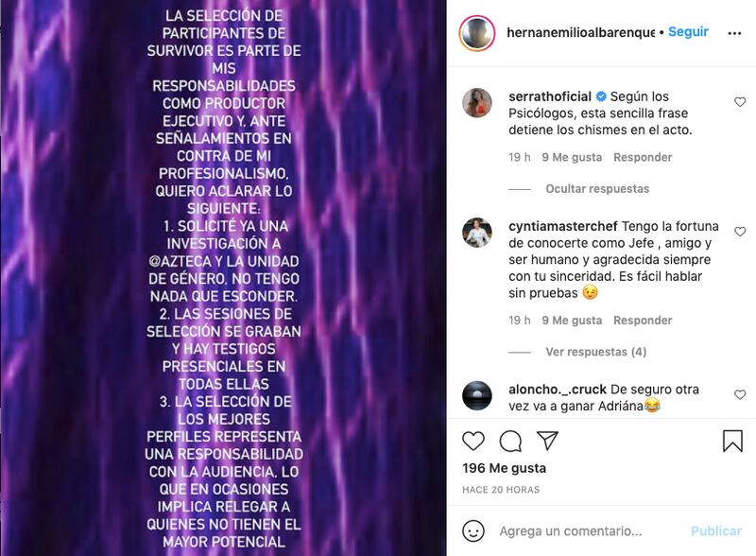This screenshot has height=556, width=756.
Task: Open emoji picker smiley icon
Action: click(x=473, y=530)
